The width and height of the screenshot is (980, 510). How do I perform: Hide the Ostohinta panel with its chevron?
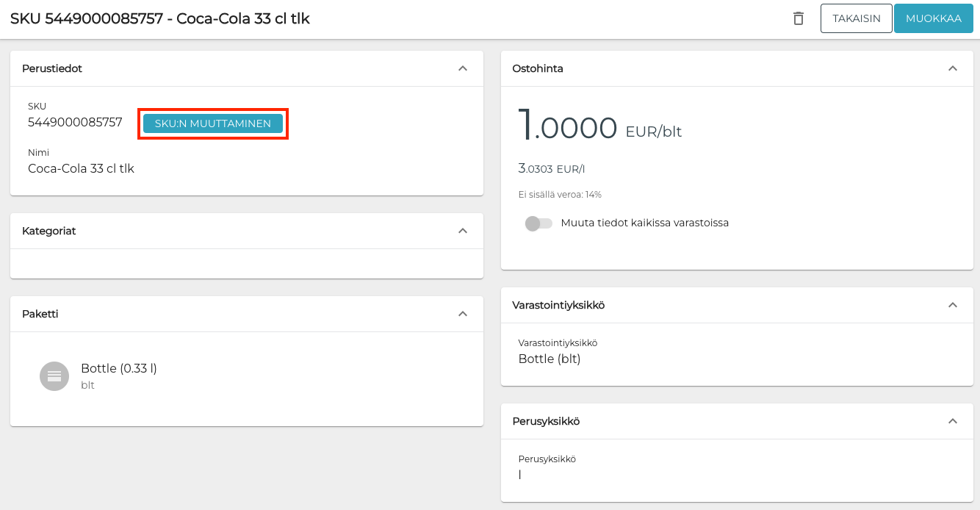[953, 68]
